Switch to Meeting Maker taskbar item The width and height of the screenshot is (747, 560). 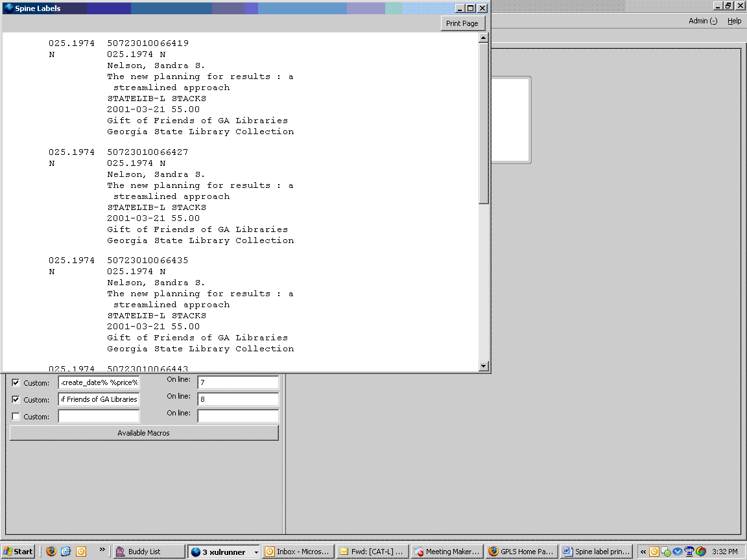click(x=446, y=552)
